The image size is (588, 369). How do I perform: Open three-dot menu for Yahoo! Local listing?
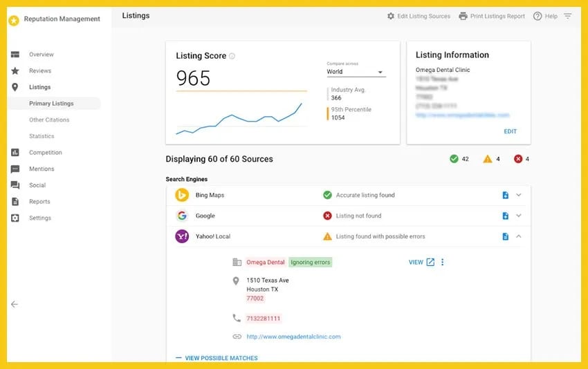click(443, 262)
